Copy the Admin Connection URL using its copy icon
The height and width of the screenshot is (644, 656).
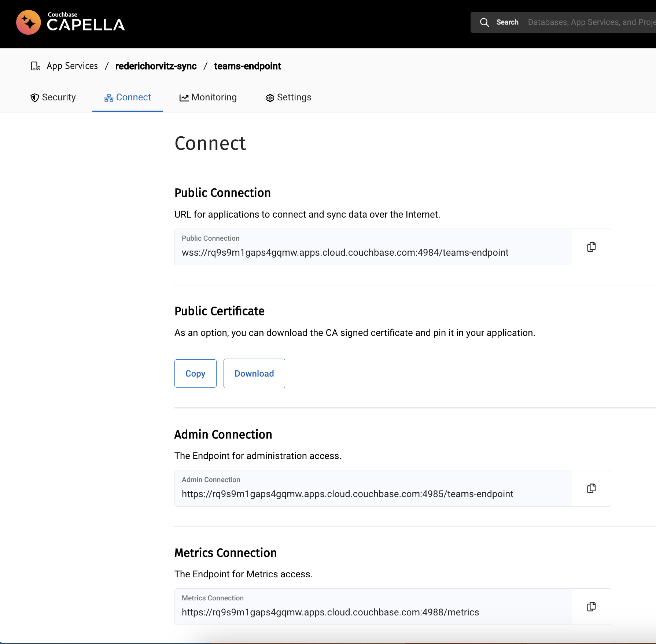click(x=591, y=488)
